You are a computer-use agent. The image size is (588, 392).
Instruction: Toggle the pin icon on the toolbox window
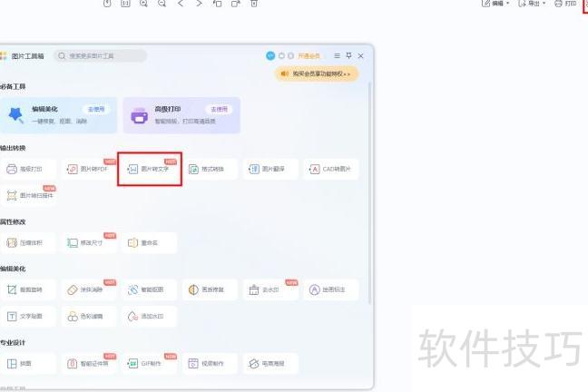click(x=348, y=55)
